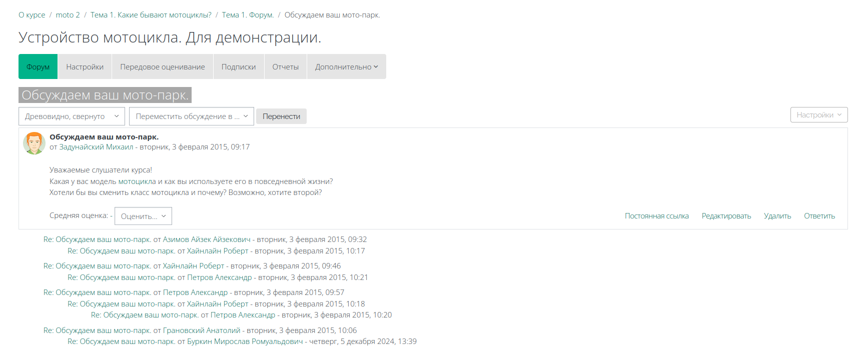Open the Настройки tab
Image resolution: width=868 pixels, height=356 pixels.
85,67
